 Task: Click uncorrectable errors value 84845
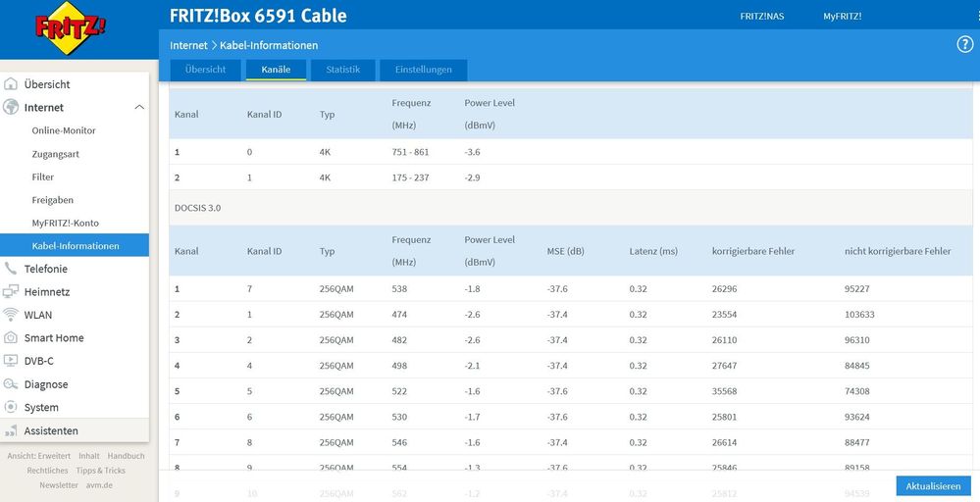pyautogui.click(x=856, y=366)
